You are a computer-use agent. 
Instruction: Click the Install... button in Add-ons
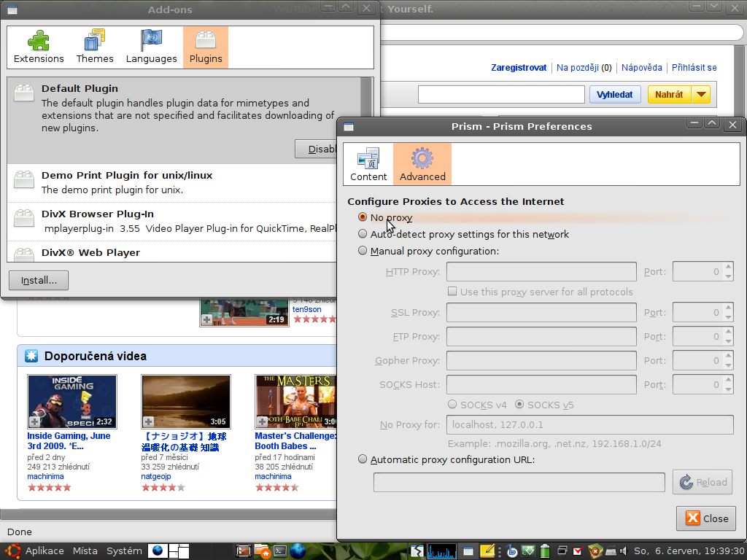39,281
